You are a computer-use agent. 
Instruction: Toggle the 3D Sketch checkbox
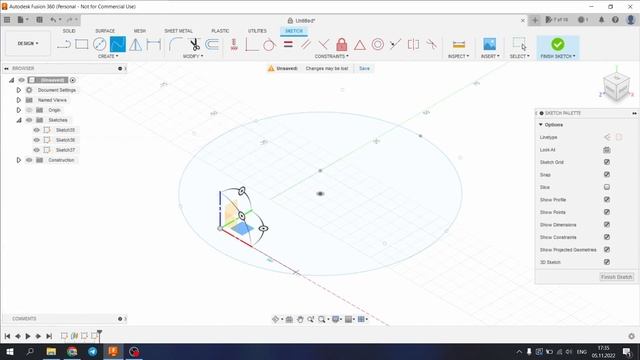(607, 262)
